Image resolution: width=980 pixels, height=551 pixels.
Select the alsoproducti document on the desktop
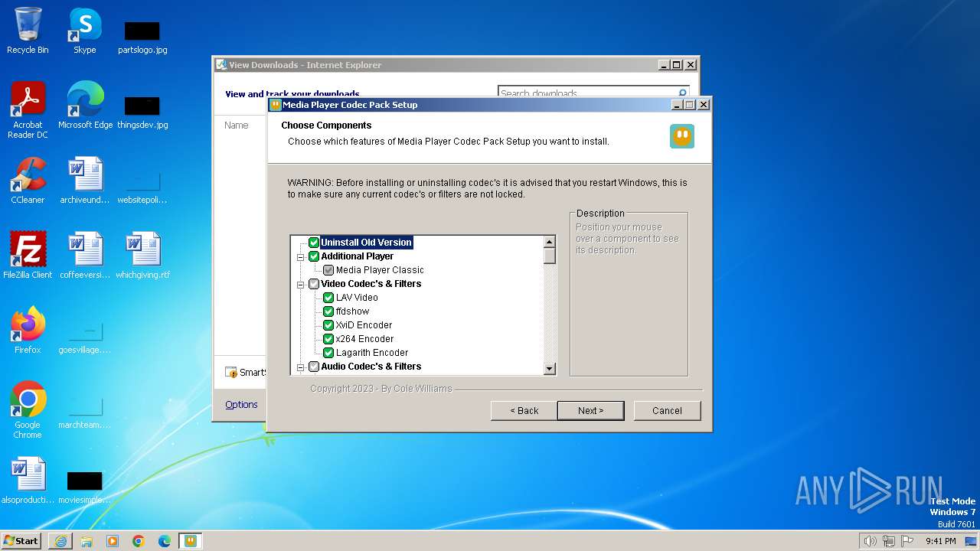[28, 481]
